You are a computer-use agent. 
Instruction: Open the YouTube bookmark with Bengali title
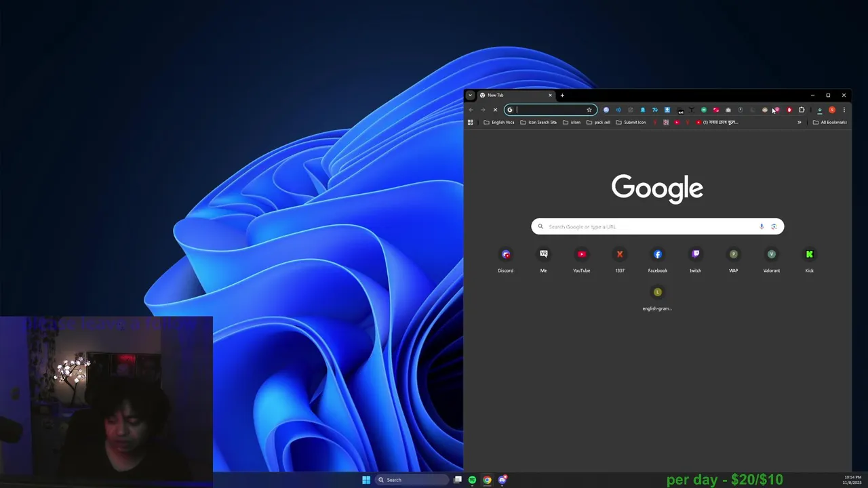click(x=718, y=123)
